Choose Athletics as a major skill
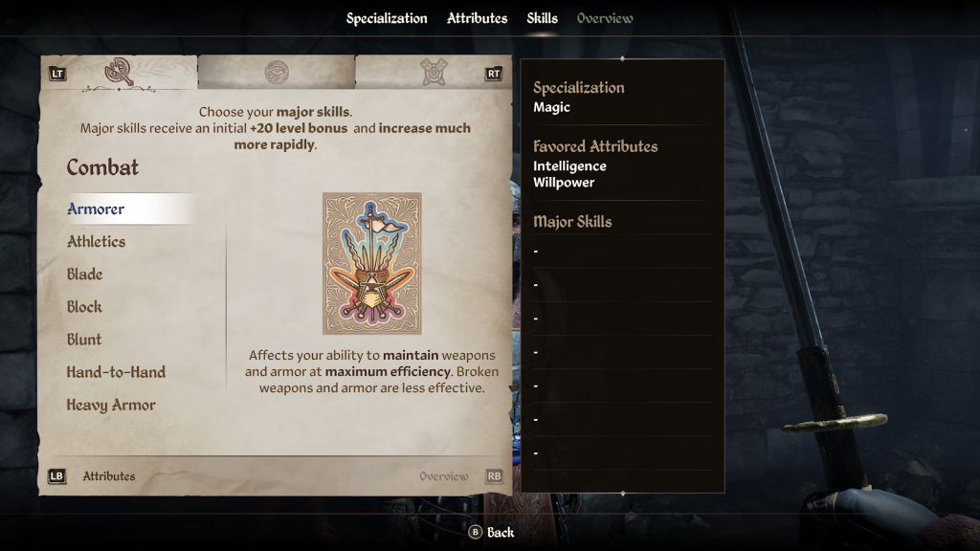 (97, 242)
